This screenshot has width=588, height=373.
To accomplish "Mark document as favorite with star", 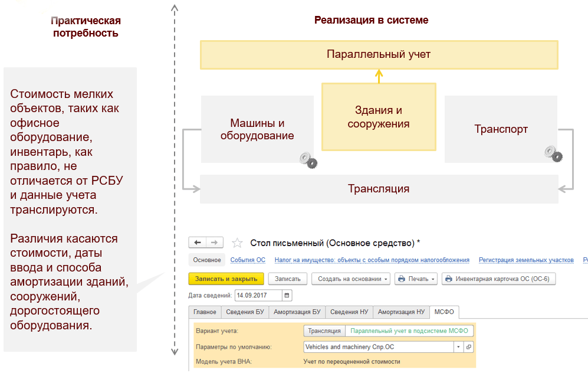I will 237,243.
